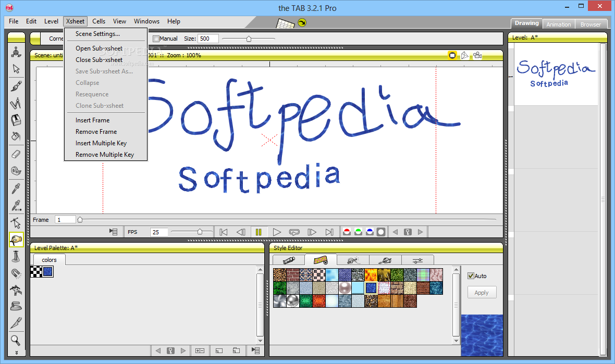Click the Size slider handle
615x364 pixels.
(x=249, y=39)
